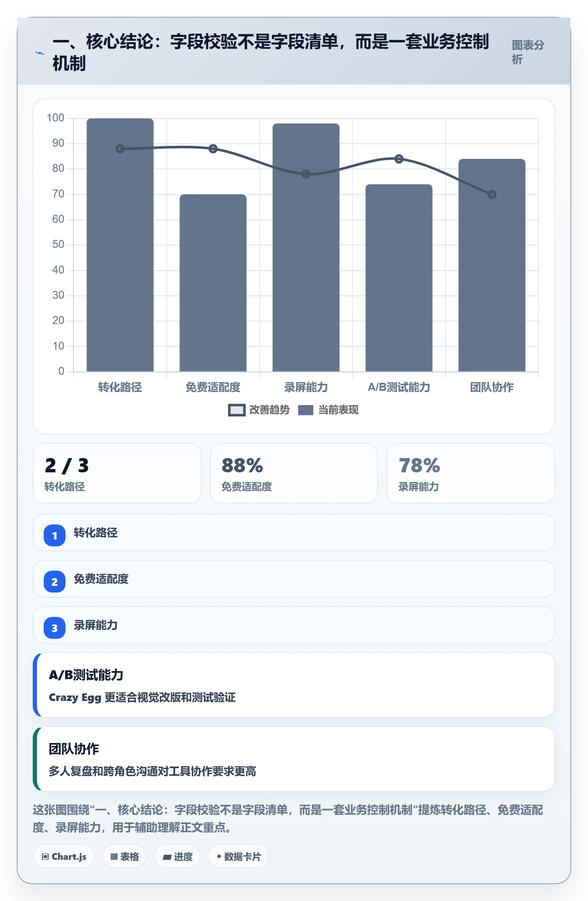The width and height of the screenshot is (588, 901).
Task: Click the 50 y-axis value
Action: coord(58,245)
